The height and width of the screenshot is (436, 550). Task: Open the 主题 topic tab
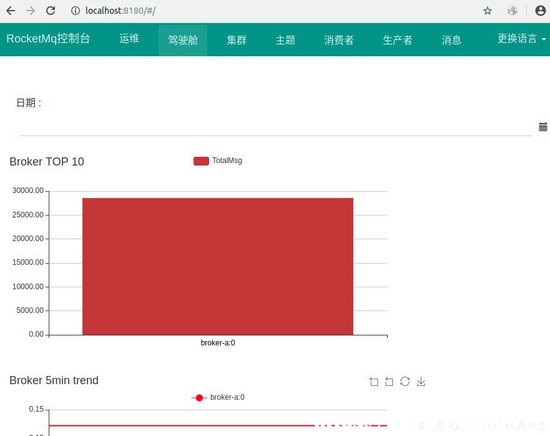point(285,40)
